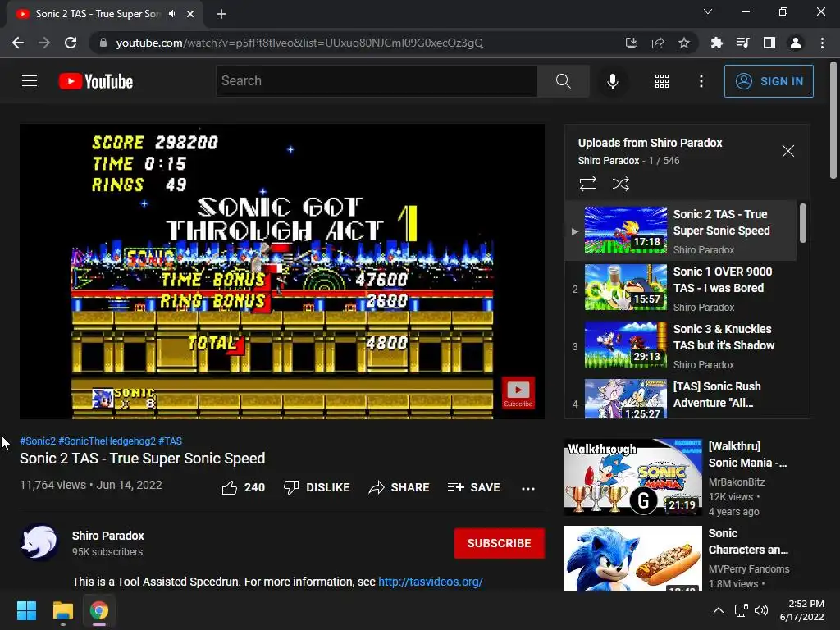This screenshot has width=840, height=630.
Task: Open the SHARE dialog
Action: 399,487
